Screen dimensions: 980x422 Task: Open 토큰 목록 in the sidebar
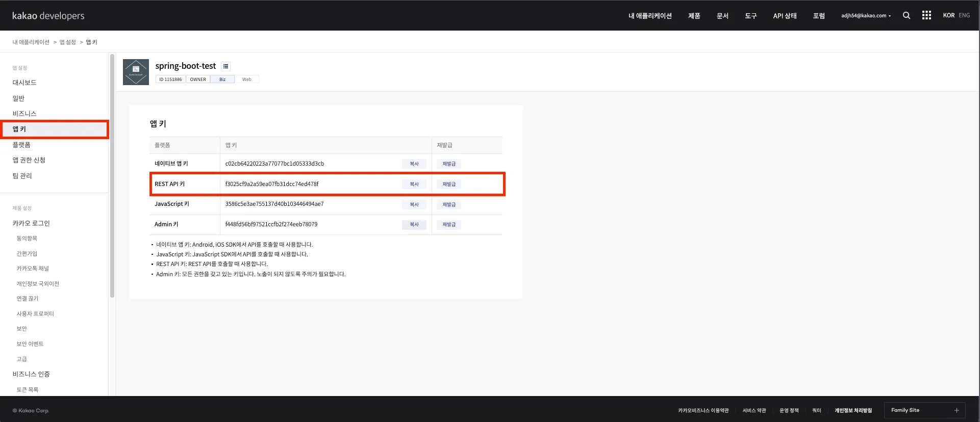click(x=28, y=390)
